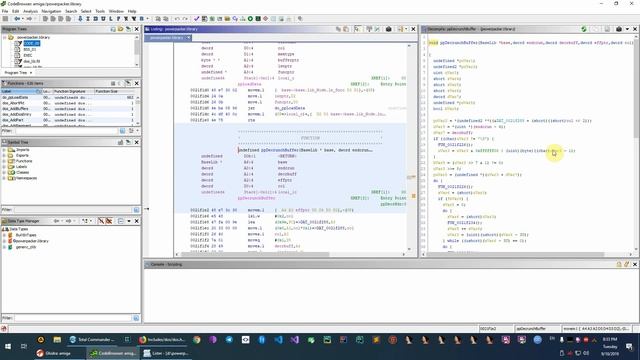
Task: Collapse powerpacker.library root in Program Trees
Action: point(5,37)
